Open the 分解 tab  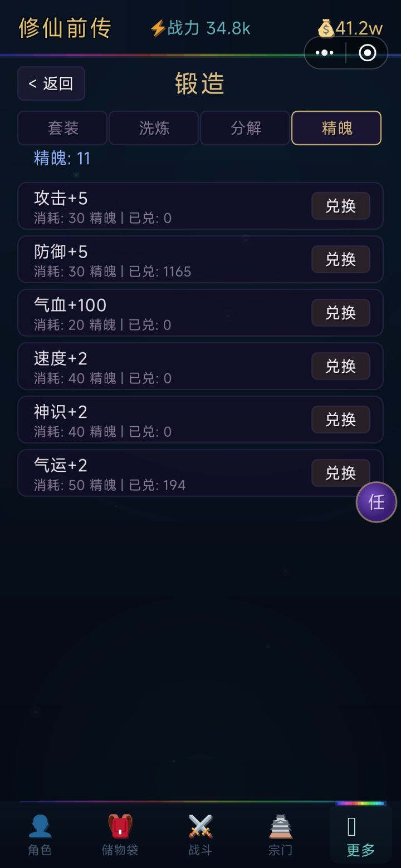coord(245,128)
